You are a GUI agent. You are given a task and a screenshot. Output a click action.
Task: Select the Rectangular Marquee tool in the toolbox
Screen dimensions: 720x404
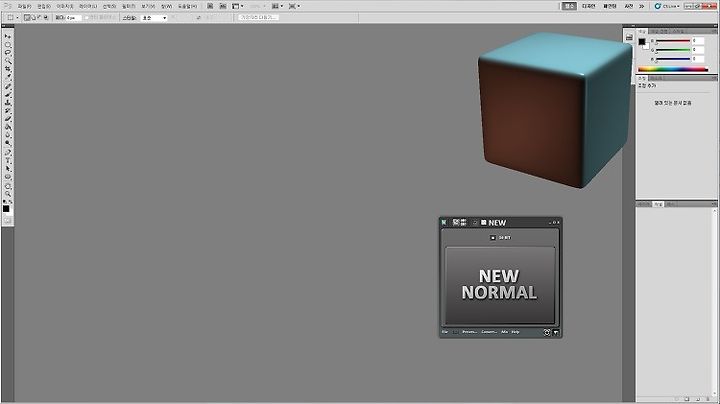coord(7,45)
